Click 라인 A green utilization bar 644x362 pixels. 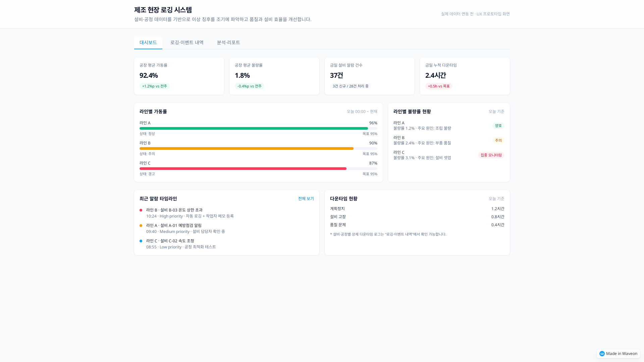pyautogui.click(x=254, y=128)
